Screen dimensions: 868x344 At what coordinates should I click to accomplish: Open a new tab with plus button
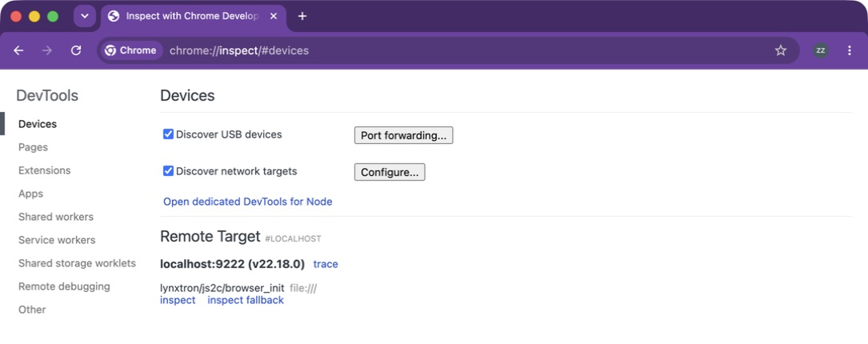coord(302,16)
